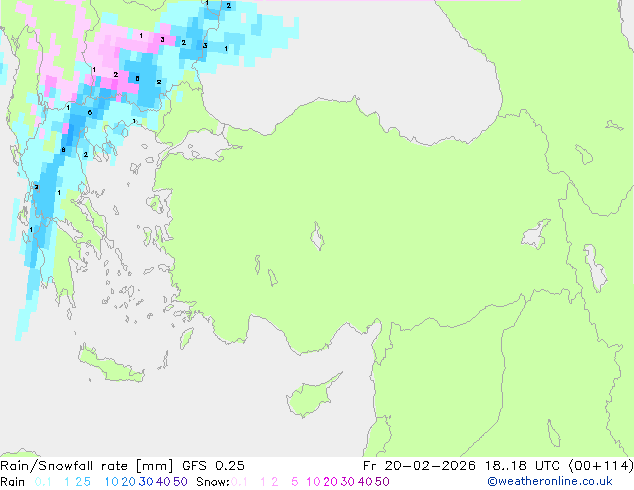Viewport: 634px width, 490px height.
Task: Click the 'Rain/Snowfall rate [mm]' title text
Action: click(87, 466)
